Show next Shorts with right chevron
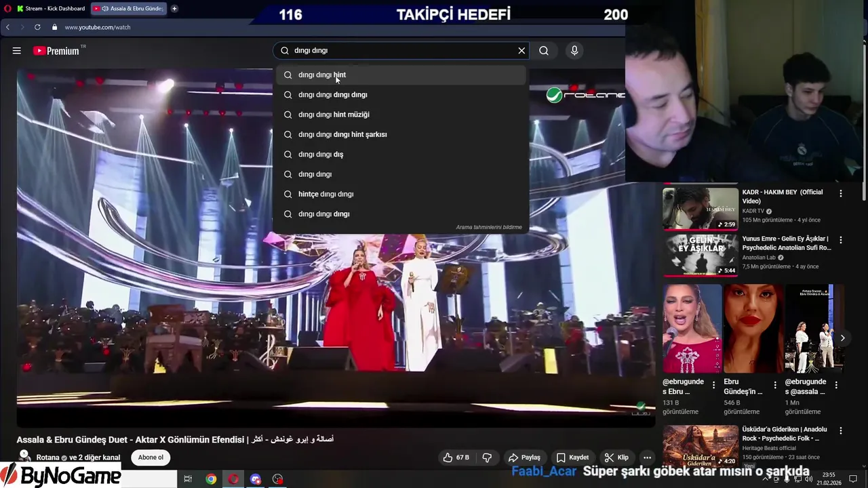 [x=842, y=338]
